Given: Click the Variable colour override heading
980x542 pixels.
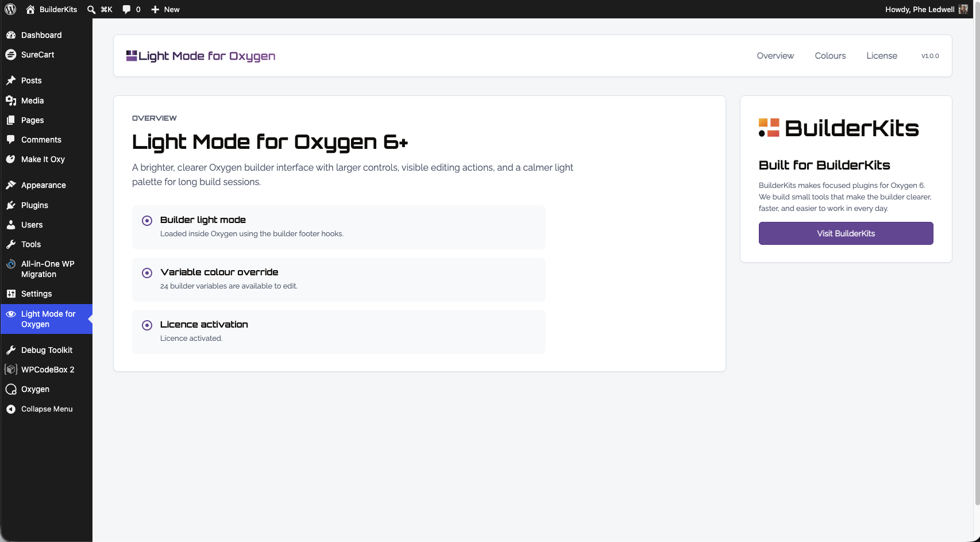Looking at the screenshot, I should 219,272.
